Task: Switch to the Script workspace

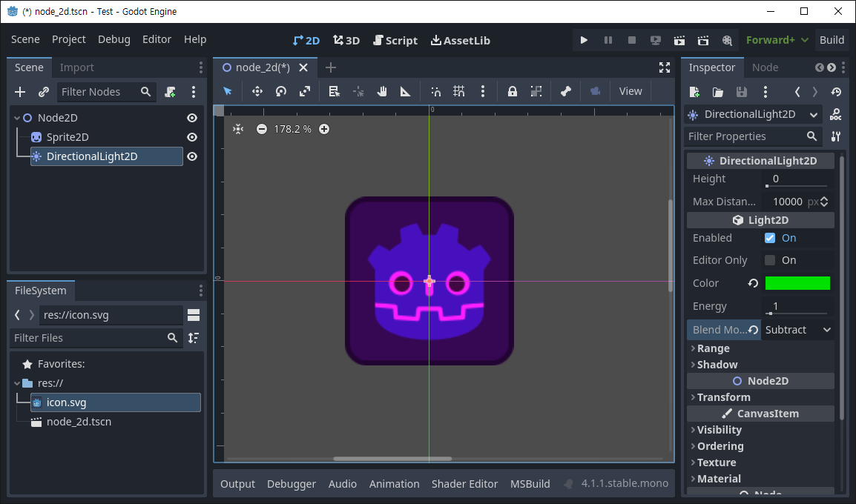Action: 395,40
